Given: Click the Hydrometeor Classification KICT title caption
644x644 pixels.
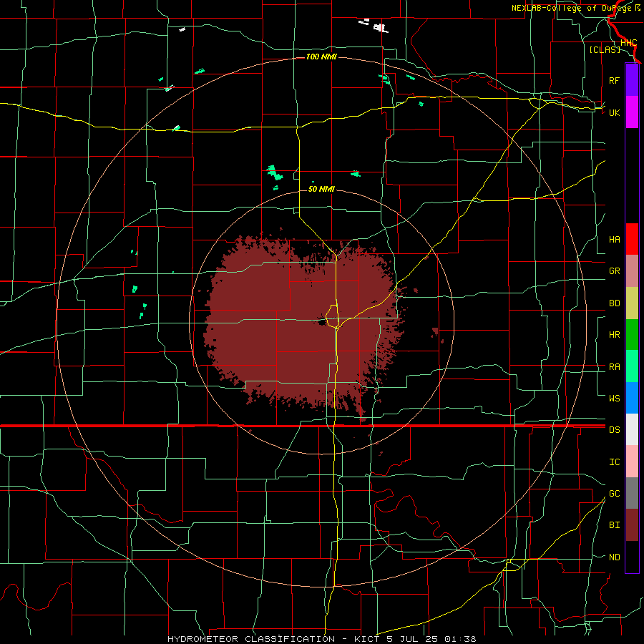Looking at the screenshot, I should 321,639.
